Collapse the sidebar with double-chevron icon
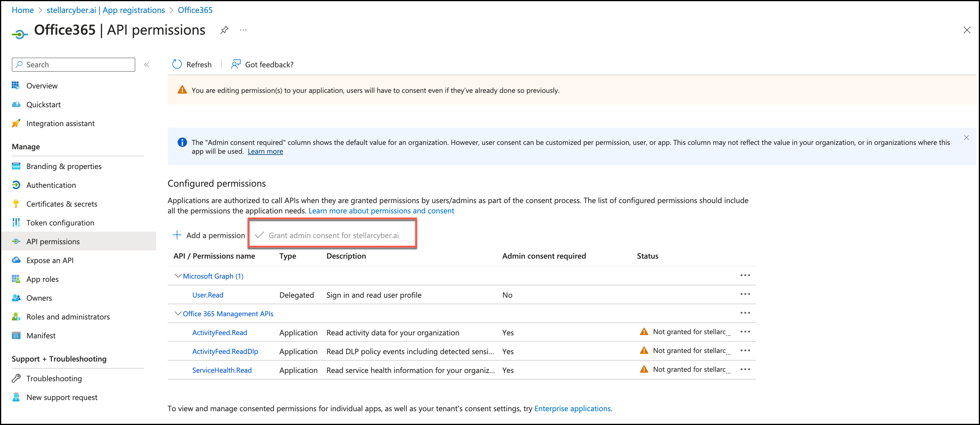Screen dimensions: 980x425 click(146, 65)
